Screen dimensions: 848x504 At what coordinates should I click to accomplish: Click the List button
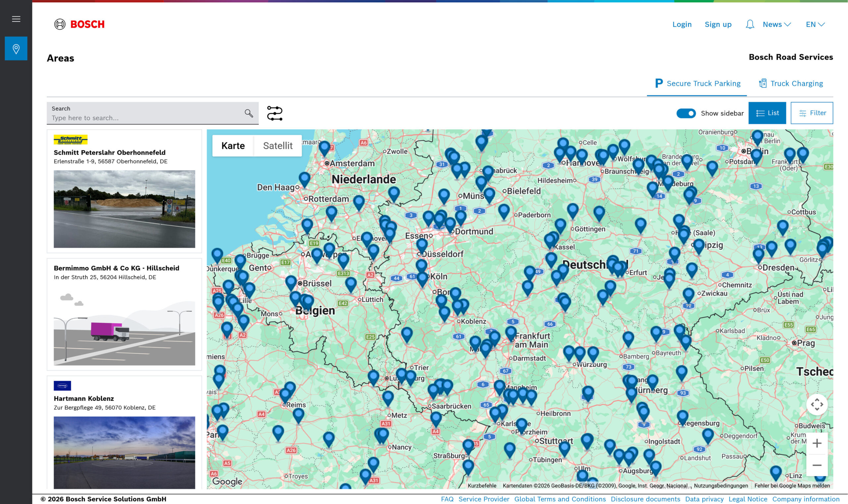[x=767, y=113]
